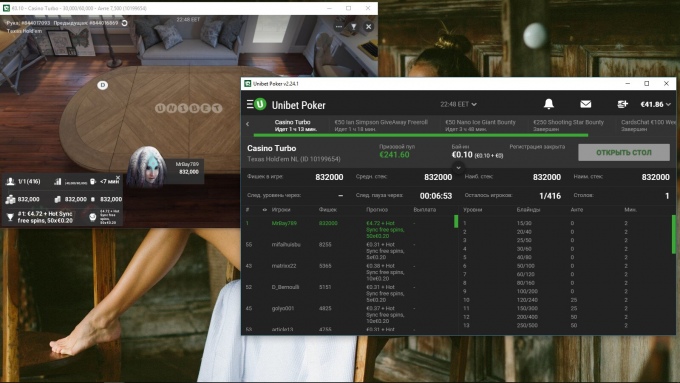Close the tournament stats overlay panel
This screenshot has height=383, width=680.
tap(118, 178)
